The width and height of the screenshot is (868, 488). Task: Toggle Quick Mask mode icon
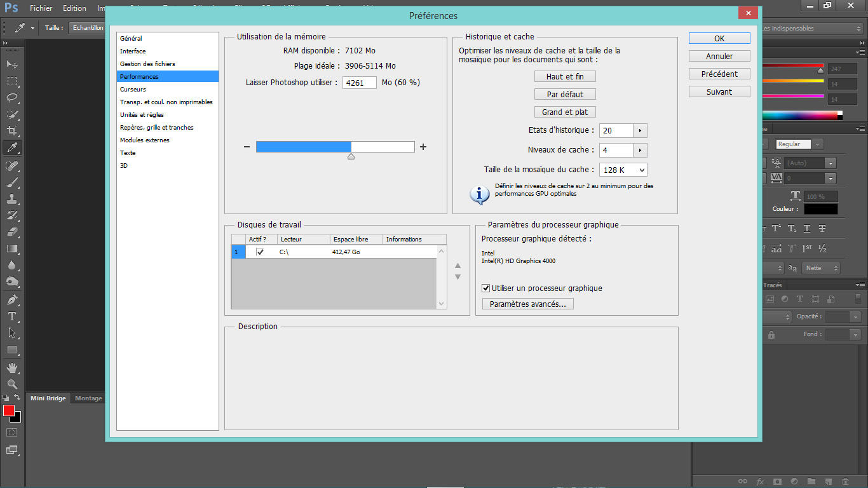point(12,432)
